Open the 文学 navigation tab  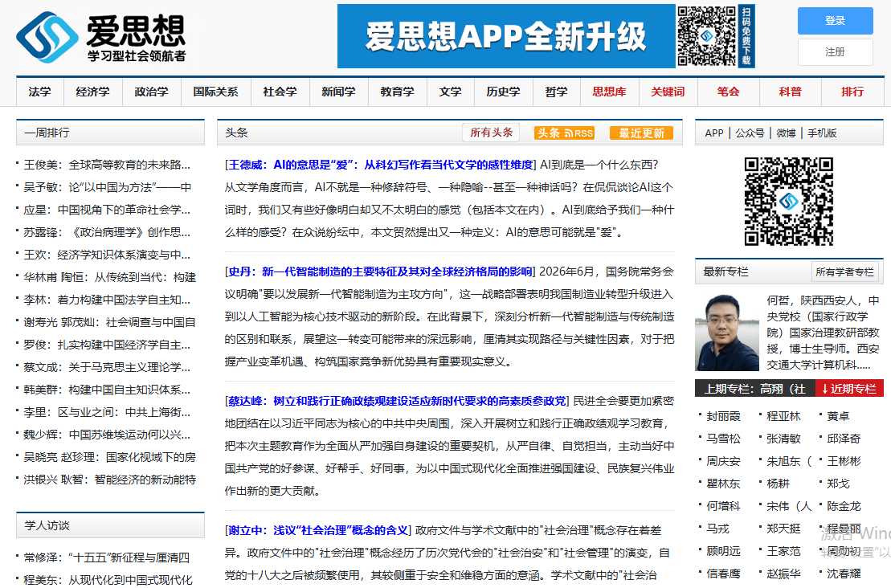click(450, 92)
